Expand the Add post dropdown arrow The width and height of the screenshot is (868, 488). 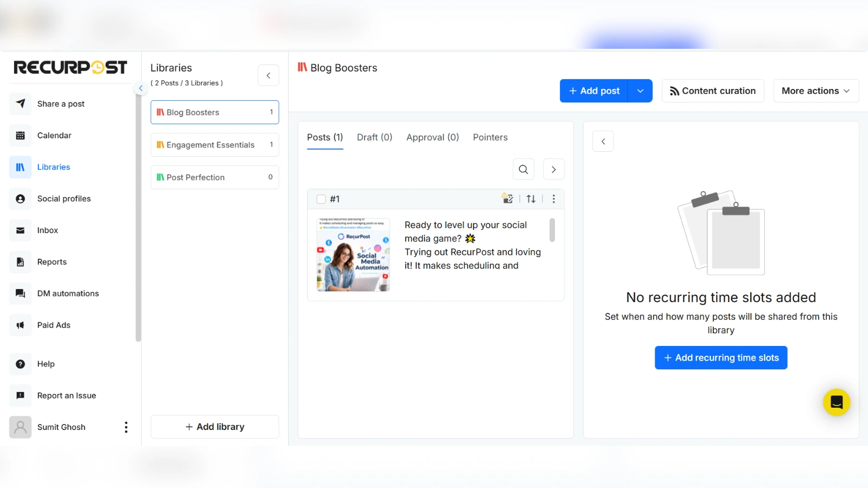641,91
